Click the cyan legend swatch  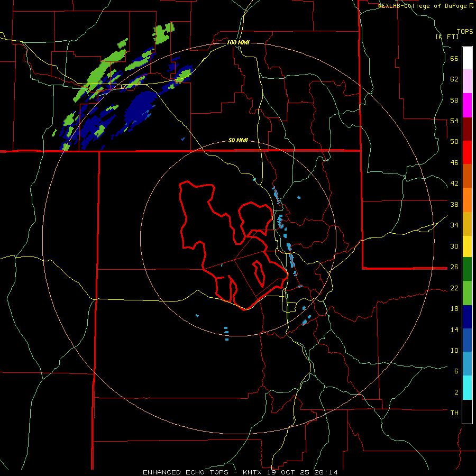tap(467, 388)
